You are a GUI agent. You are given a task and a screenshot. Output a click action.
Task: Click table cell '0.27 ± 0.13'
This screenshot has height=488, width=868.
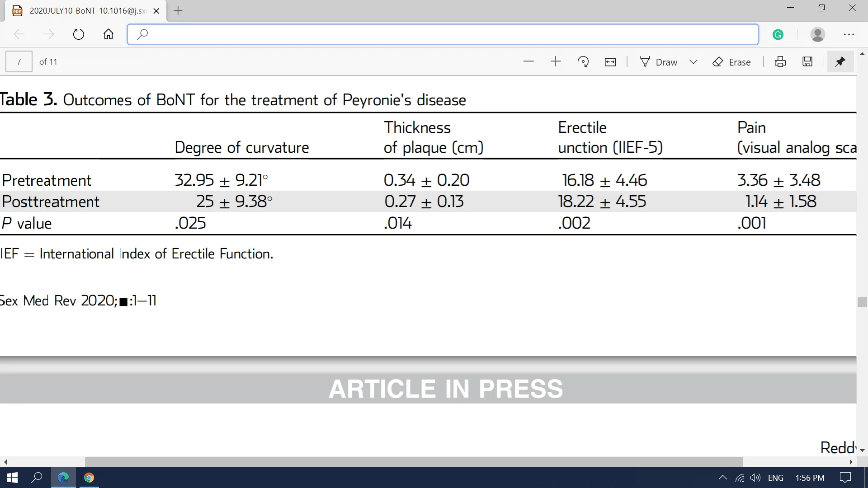[x=424, y=202]
